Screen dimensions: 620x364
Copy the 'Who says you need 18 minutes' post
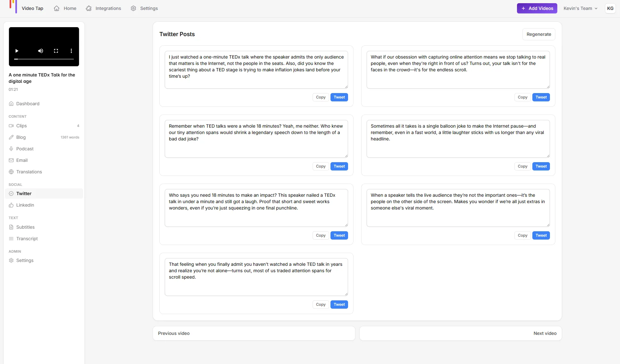[321, 235]
